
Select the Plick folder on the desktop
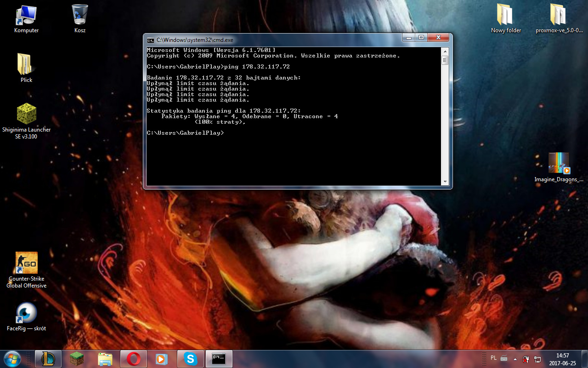(26, 64)
